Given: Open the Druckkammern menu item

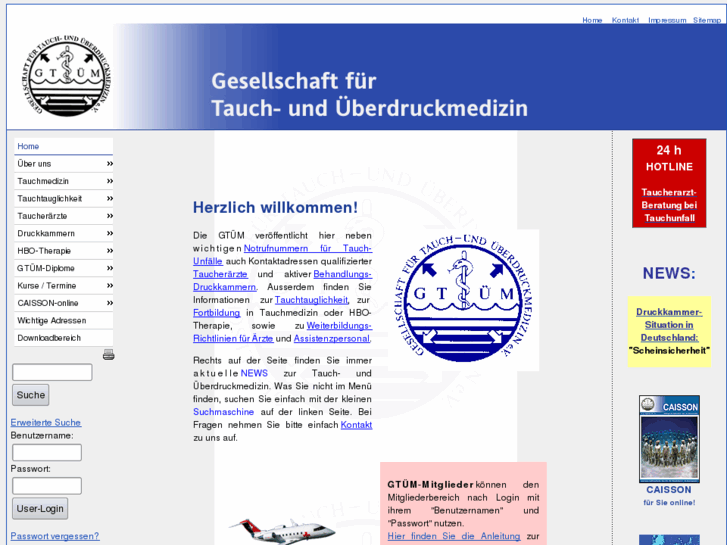Looking at the screenshot, I should (x=64, y=233).
